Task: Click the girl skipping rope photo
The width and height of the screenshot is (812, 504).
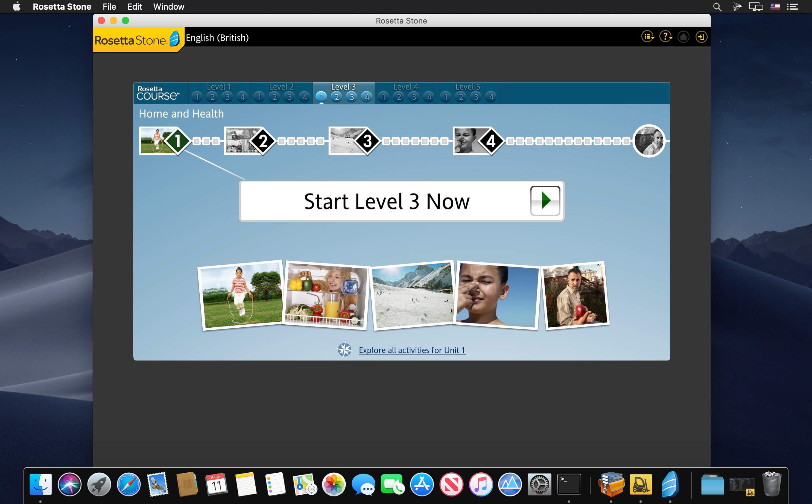Action: [x=241, y=295]
